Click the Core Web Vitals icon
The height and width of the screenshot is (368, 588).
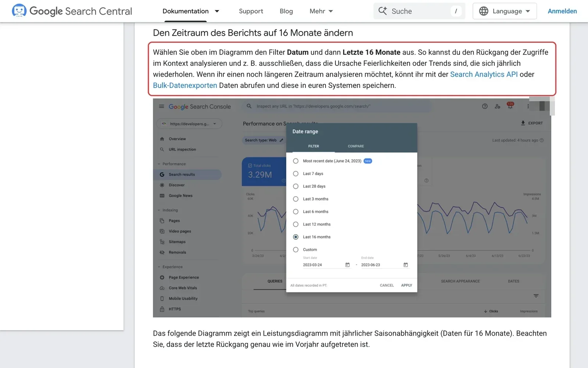coord(162,288)
